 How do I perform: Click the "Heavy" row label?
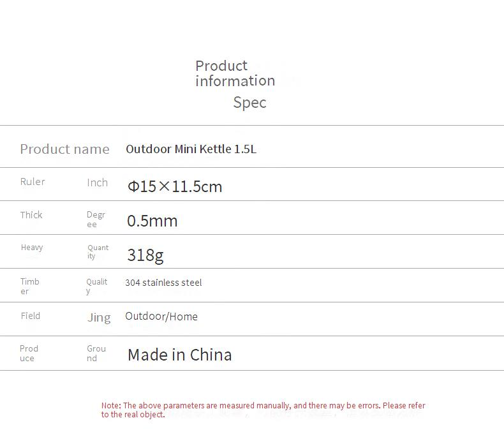click(x=32, y=248)
